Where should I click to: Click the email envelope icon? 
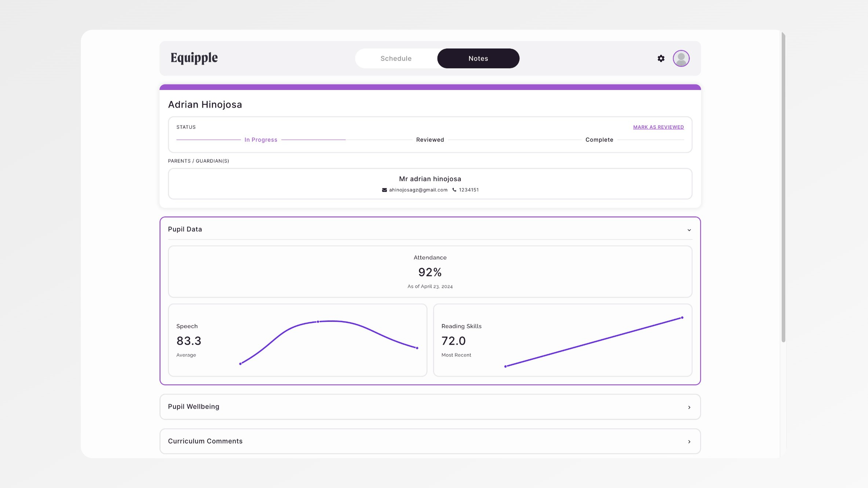point(384,190)
